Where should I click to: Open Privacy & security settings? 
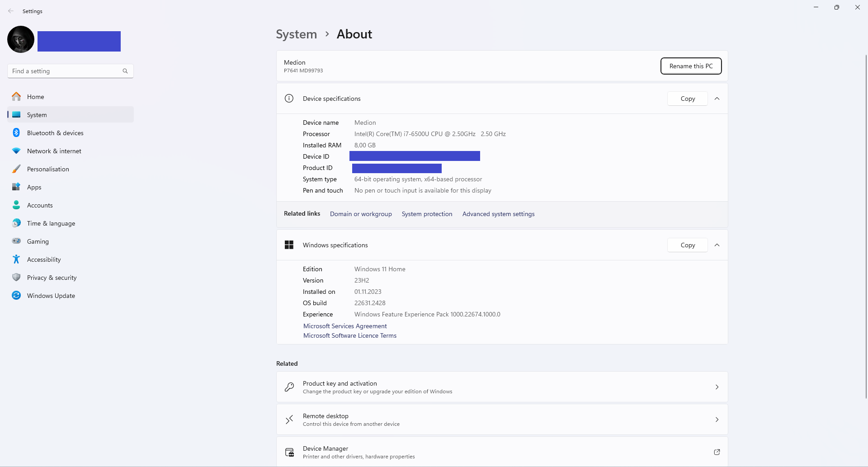(71, 277)
